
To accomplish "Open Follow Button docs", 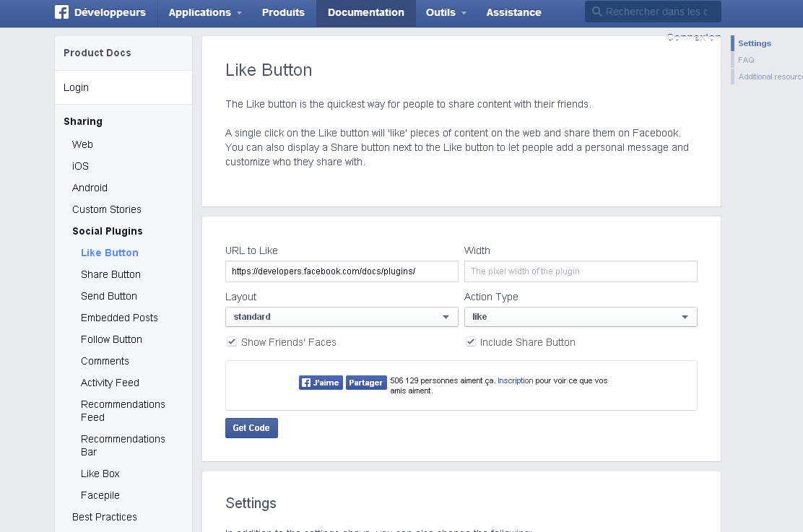I will click(112, 339).
